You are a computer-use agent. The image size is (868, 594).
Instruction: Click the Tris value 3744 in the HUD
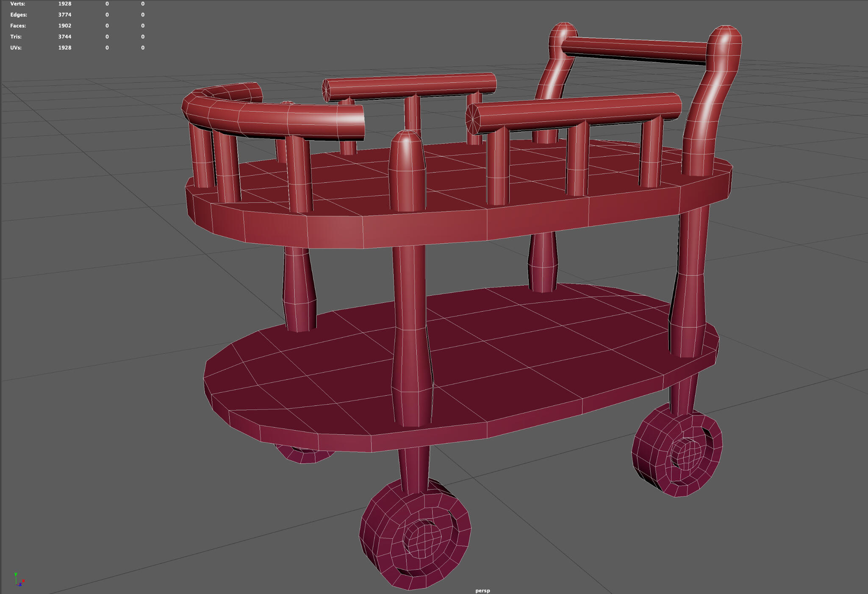[64, 36]
